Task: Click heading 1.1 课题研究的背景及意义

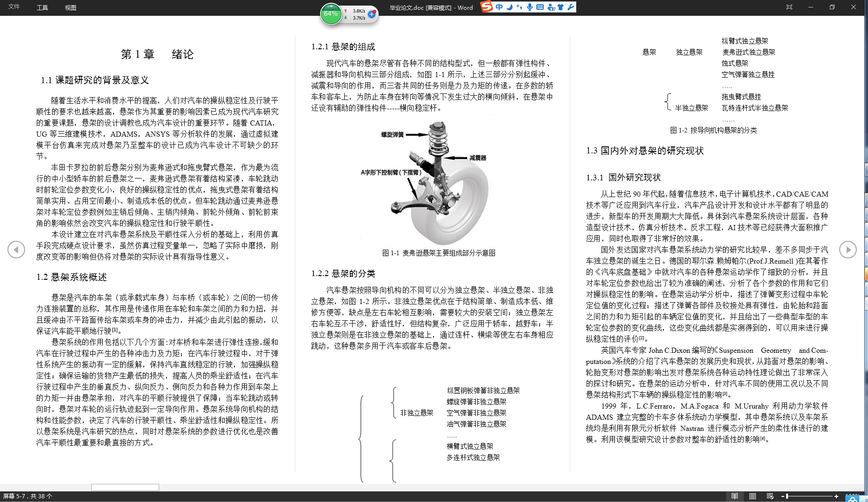Action: (95, 80)
